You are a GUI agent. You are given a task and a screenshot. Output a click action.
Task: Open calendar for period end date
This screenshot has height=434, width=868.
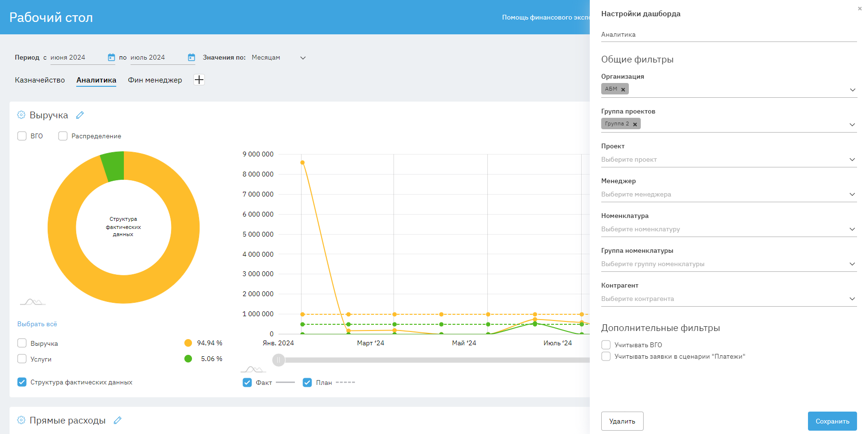[x=191, y=57]
